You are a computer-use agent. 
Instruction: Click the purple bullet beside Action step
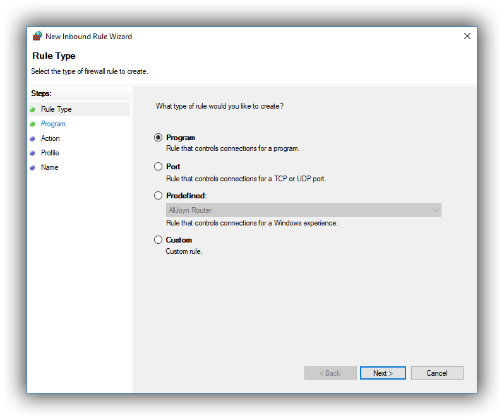[x=32, y=139]
